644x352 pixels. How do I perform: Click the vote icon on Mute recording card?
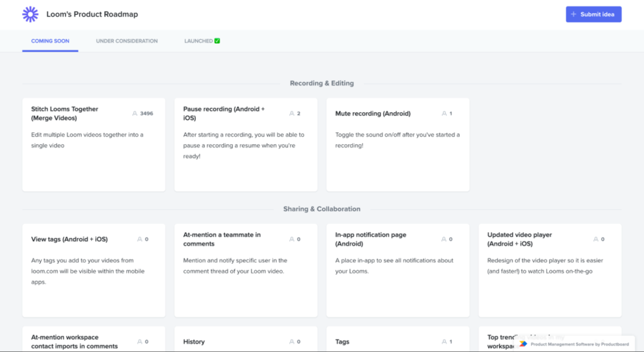coord(444,113)
